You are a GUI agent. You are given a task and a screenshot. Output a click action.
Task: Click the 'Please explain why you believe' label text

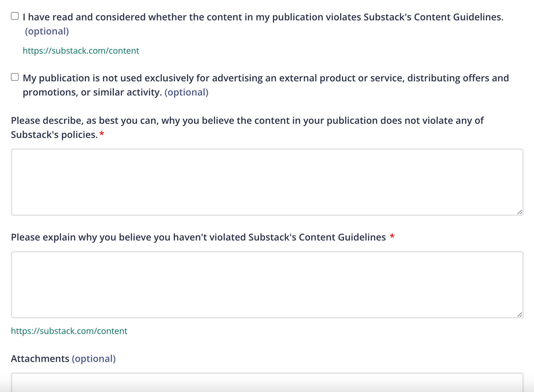tap(198, 237)
